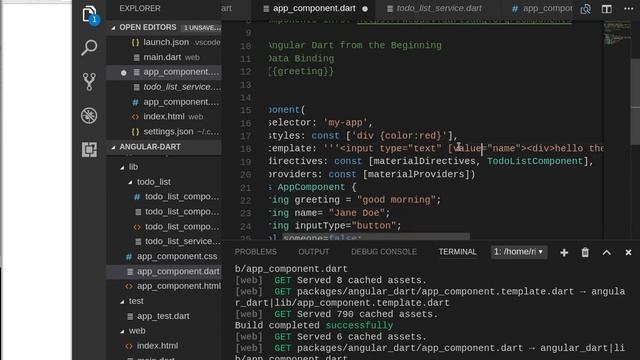
Task: Open the DEBUG CONSOLE panel tab
Action: pos(384,252)
